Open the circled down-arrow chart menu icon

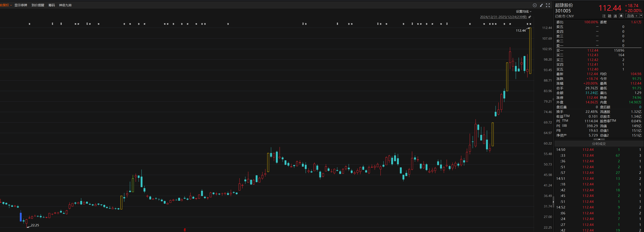(x=535, y=5)
